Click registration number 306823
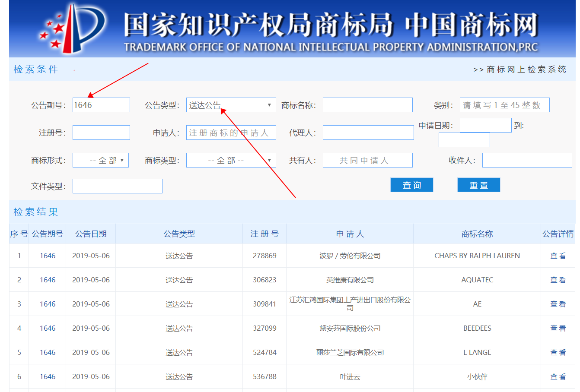The width and height of the screenshot is (580, 392). click(265, 280)
